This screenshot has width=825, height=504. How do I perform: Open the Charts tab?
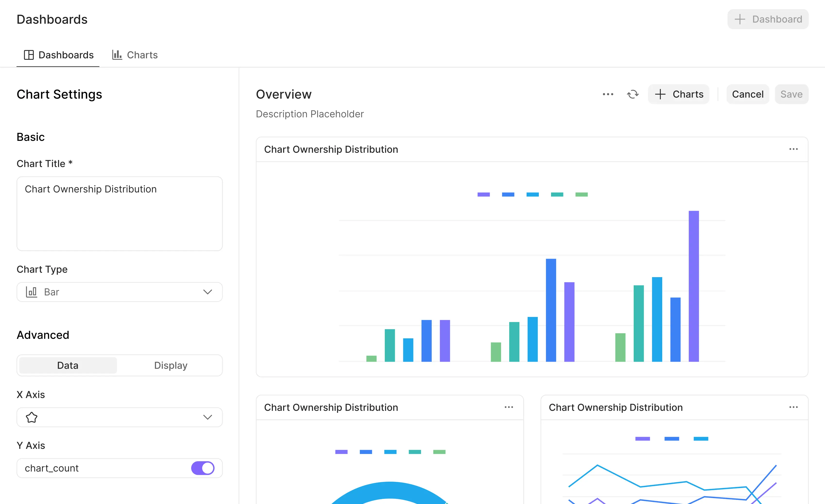pyautogui.click(x=142, y=55)
